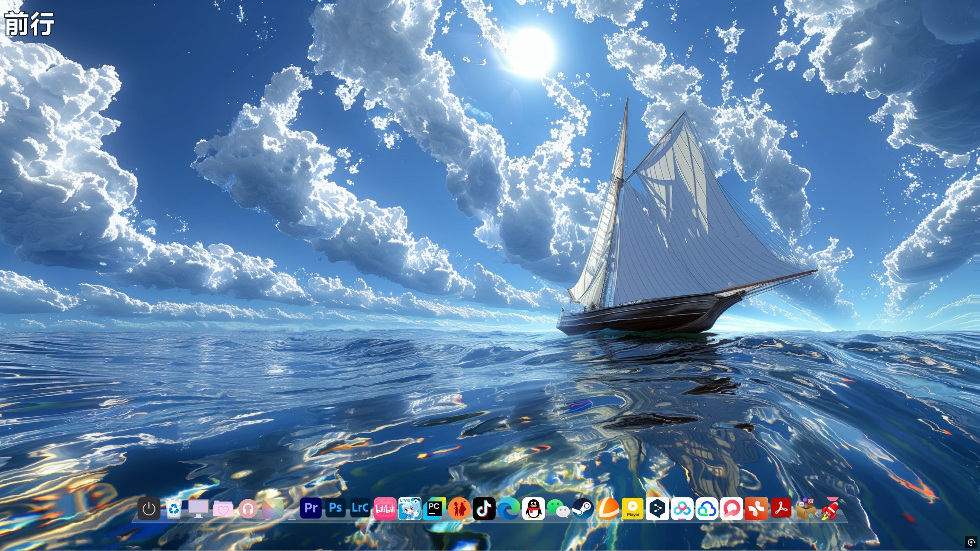This screenshot has height=551, width=980.
Task: Open the bilibili app
Action: (385, 509)
